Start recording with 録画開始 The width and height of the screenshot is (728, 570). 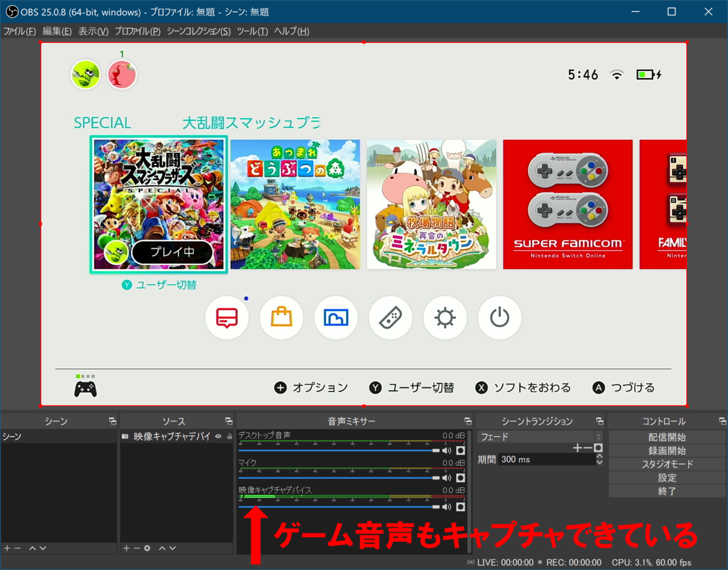pyautogui.click(x=667, y=450)
